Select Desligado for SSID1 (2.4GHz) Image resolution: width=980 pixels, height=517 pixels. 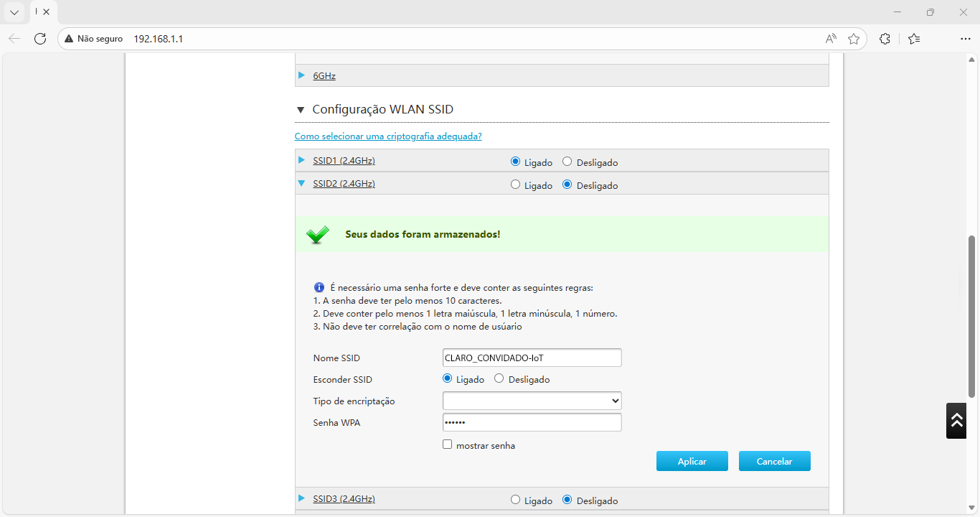point(567,162)
